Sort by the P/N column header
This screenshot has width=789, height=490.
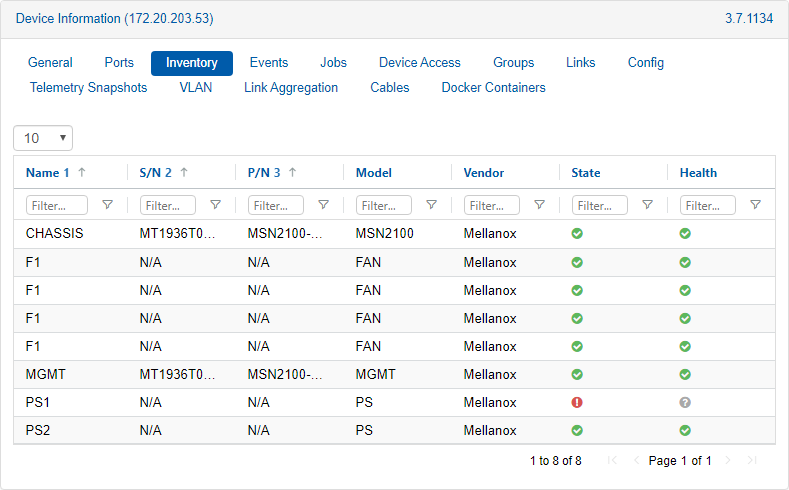264,173
